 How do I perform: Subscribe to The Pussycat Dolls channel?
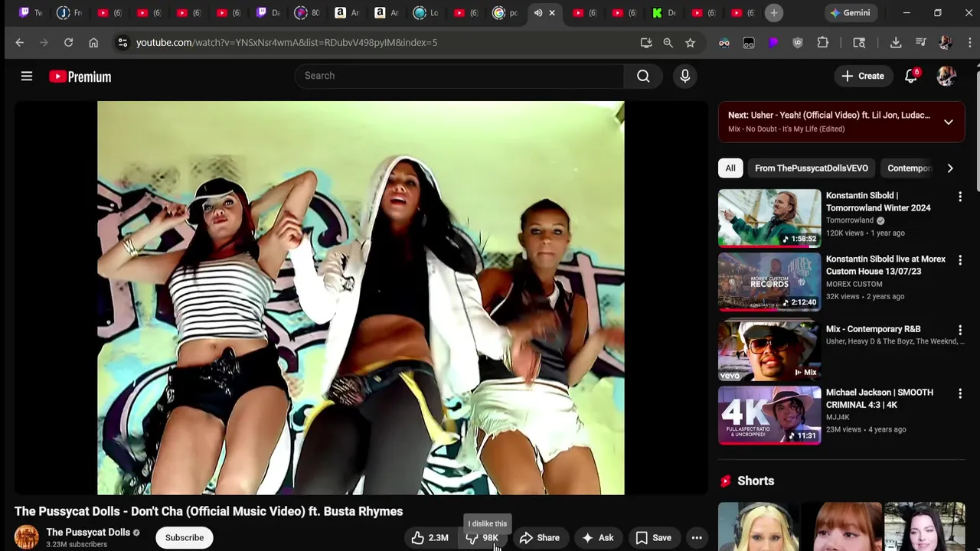[185, 537]
